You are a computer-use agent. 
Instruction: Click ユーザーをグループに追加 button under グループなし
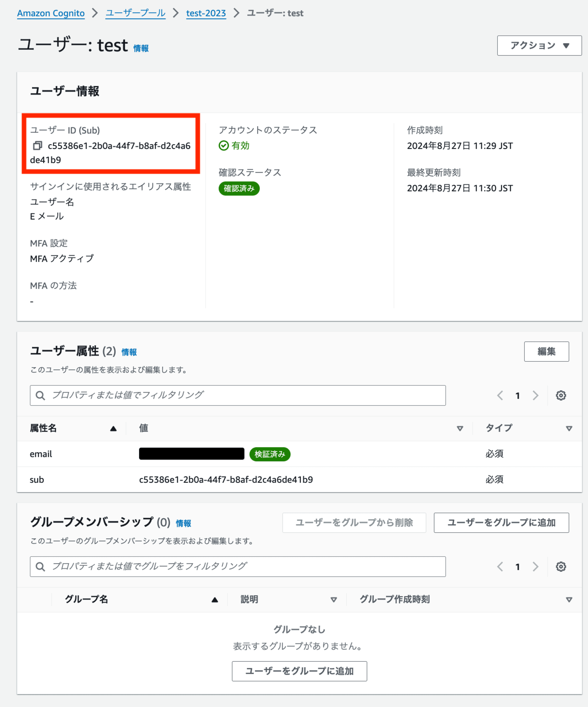click(299, 671)
